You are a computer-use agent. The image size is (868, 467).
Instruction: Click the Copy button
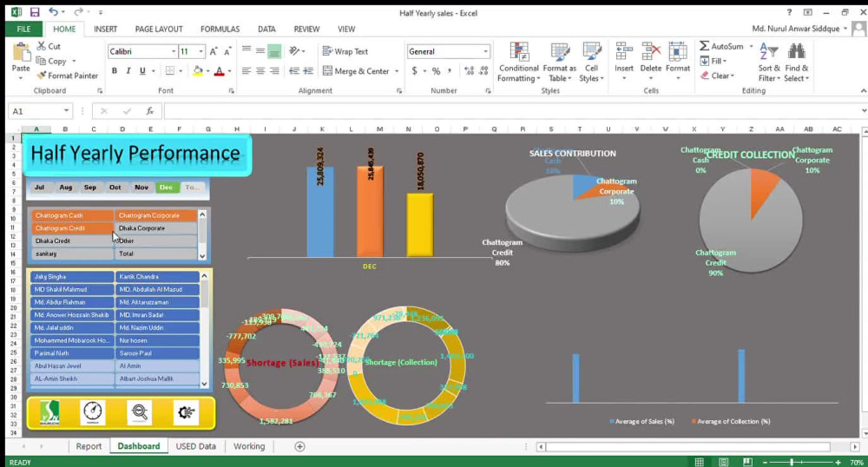tap(51, 61)
